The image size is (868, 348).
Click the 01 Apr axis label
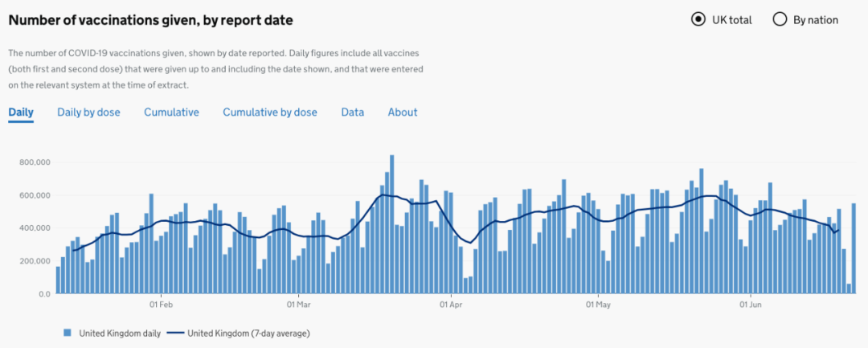point(451,305)
